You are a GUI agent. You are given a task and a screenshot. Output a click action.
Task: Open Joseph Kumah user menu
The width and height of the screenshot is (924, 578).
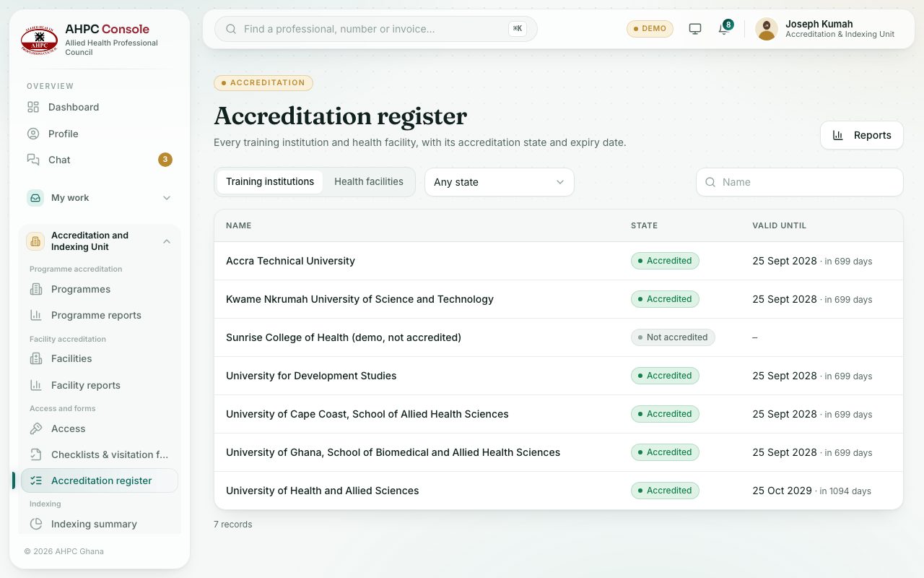[825, 29]
